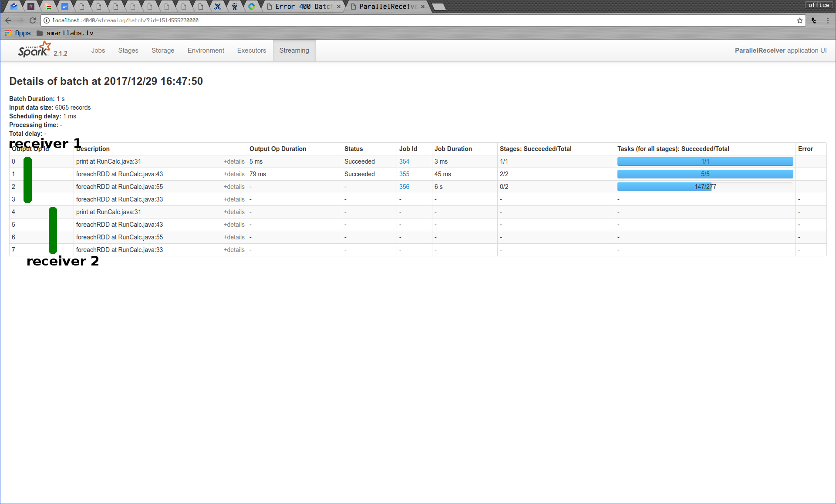The height and width of the screenshot is (504, 836).
Task: Switch to the Google Docs pinned tab
Action: [65, 7]
